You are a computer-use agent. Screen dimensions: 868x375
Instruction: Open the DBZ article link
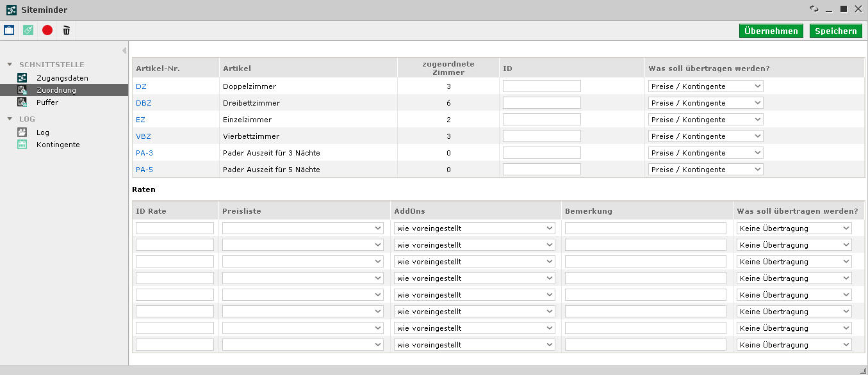click(x=143, y=103)
